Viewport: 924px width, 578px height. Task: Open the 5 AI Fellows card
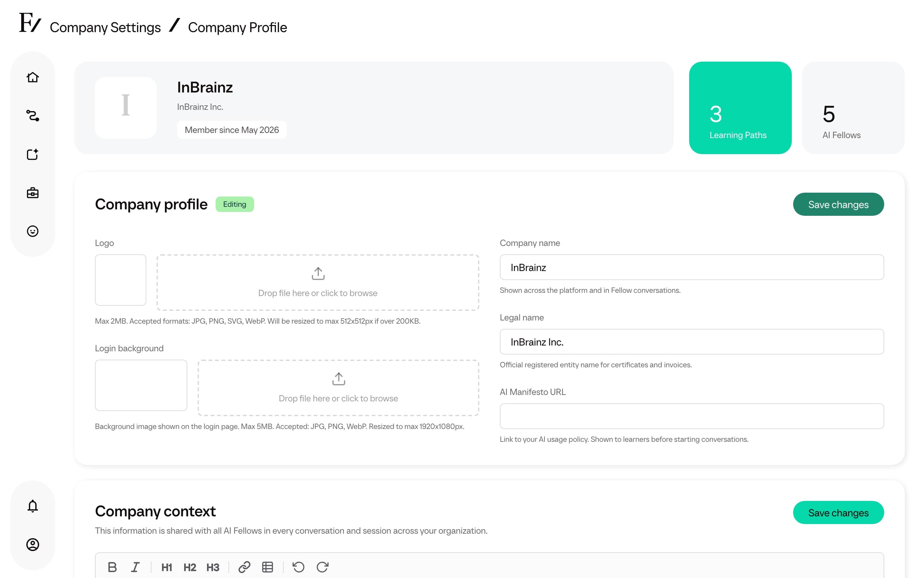853,108
